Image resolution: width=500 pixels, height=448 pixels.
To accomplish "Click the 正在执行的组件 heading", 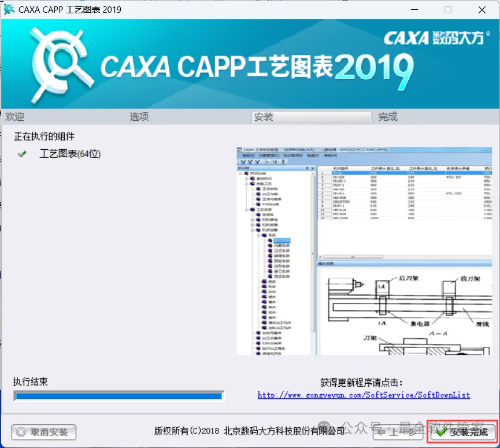I will click(x=44, y=136).
